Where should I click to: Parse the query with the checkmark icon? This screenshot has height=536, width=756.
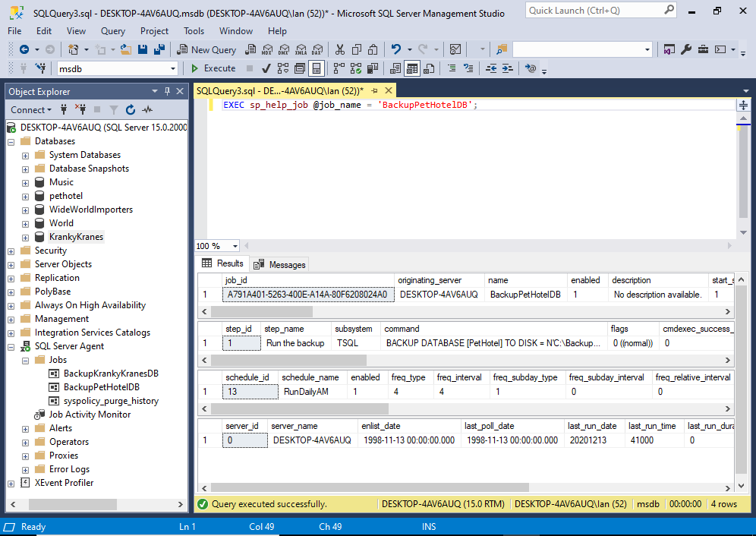(266, 68)
